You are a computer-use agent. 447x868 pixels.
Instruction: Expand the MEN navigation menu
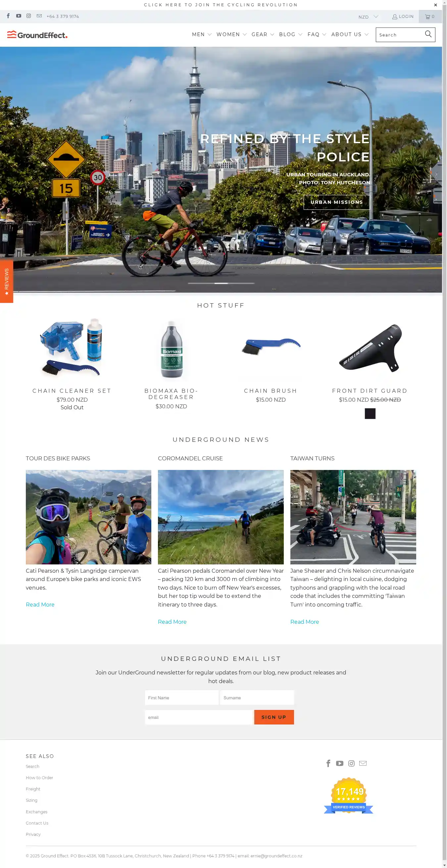click(x=202, y=34)
